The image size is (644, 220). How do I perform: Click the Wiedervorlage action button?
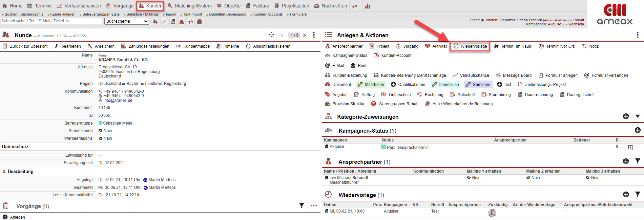point(470,46)
